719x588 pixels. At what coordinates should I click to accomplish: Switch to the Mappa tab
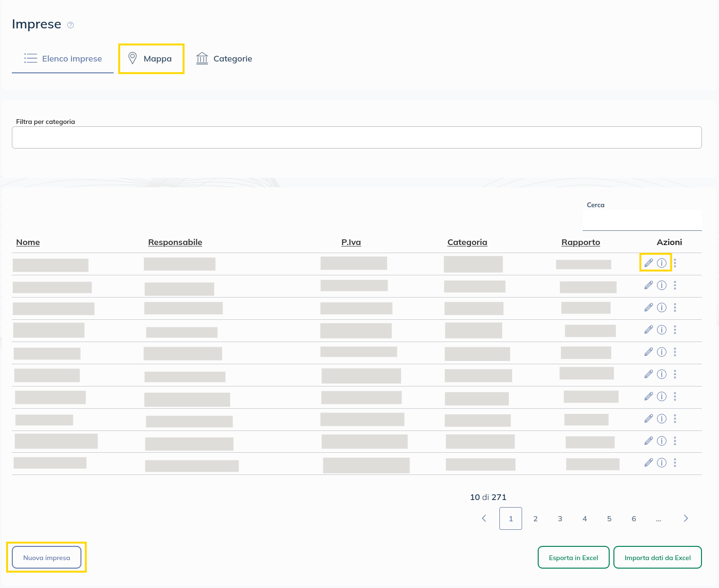click(x=151, y=59)
